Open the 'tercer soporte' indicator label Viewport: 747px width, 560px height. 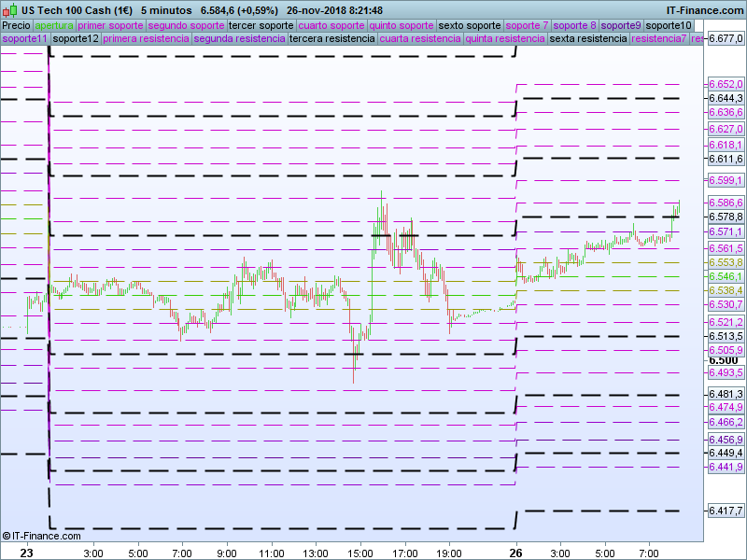pyautogui.click(x=261, y=25)
